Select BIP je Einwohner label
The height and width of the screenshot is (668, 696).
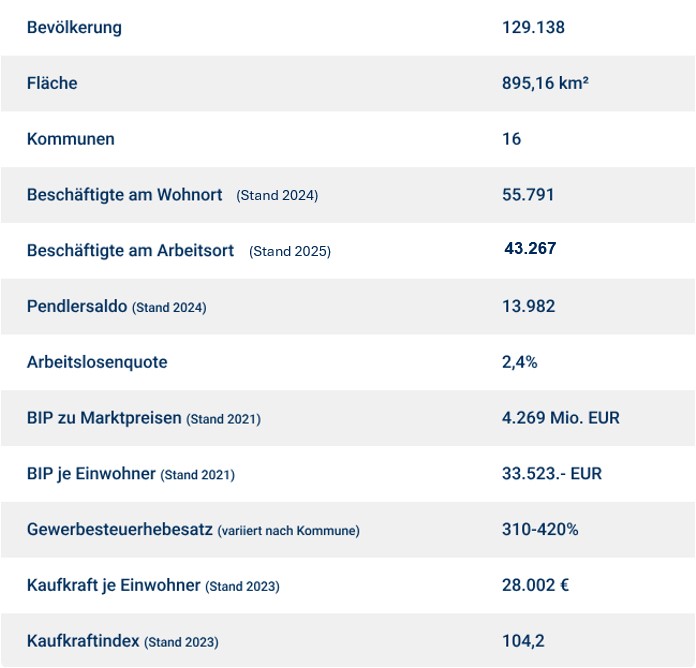tap(91, 474)
